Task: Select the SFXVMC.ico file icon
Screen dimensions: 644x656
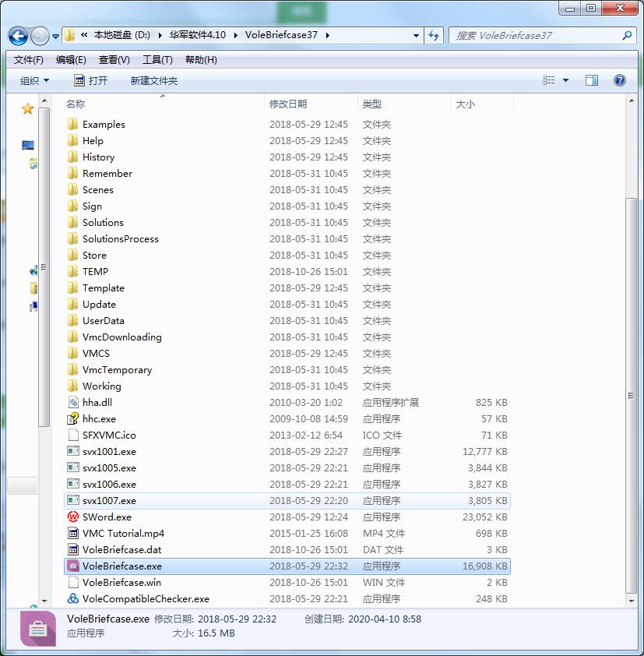Action: pos(72,435)
